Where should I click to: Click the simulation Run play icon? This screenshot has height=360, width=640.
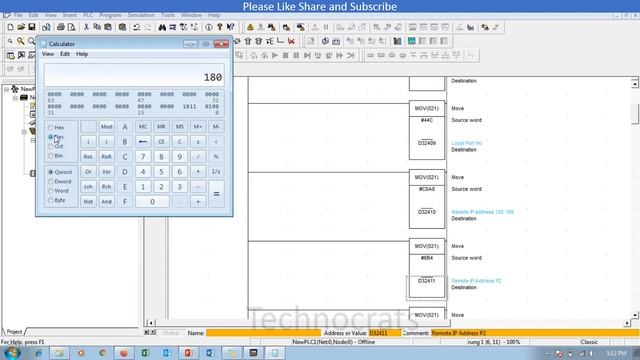pyautogui.click(x=275, y=55)
